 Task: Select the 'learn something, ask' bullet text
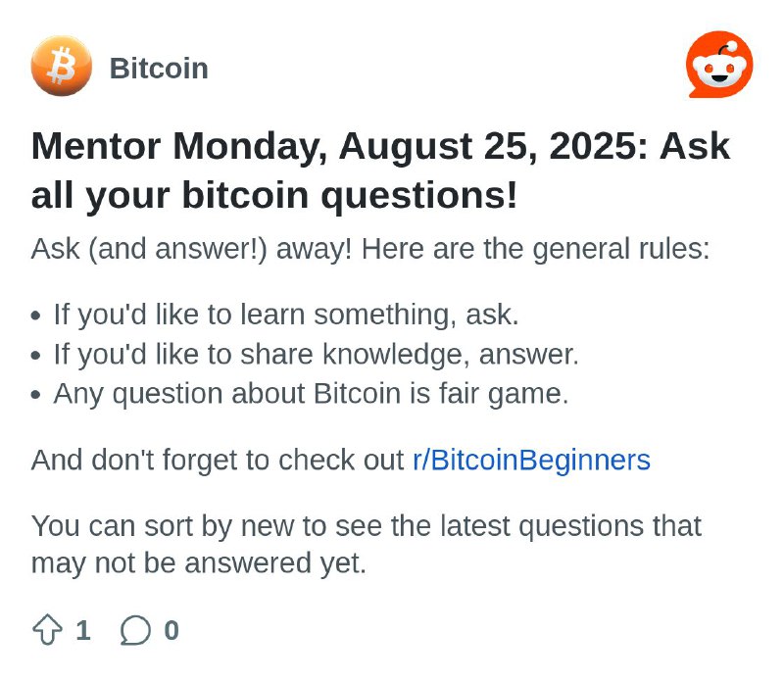click(x=286, y=315)
